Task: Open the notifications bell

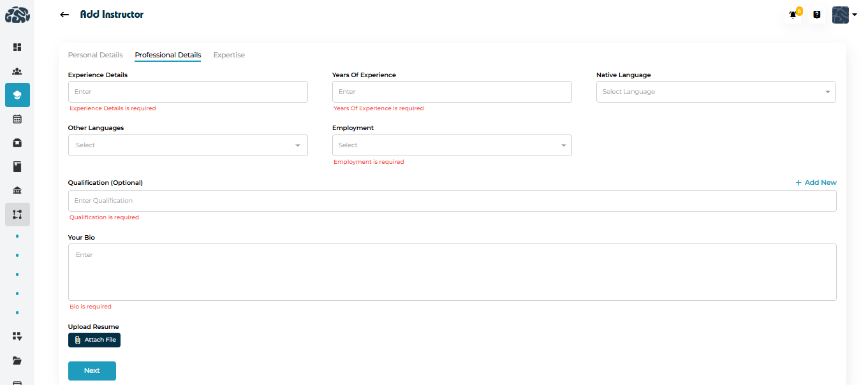Action: coord(793,15)
